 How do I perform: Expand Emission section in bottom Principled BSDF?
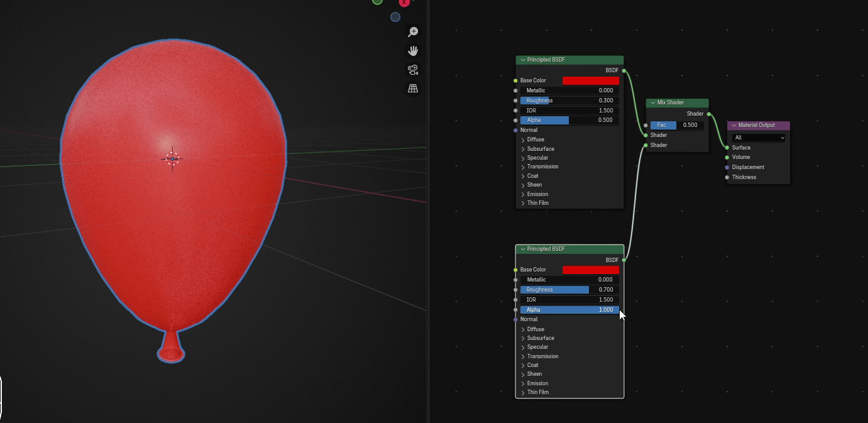coord(523,383)
